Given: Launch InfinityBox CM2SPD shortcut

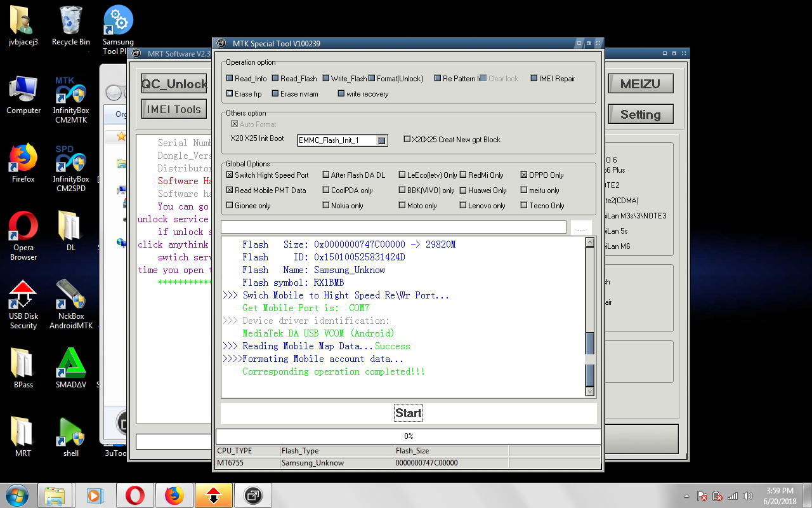Looking at the screenshot, I should pyautogui.click(x=71, y=168).
